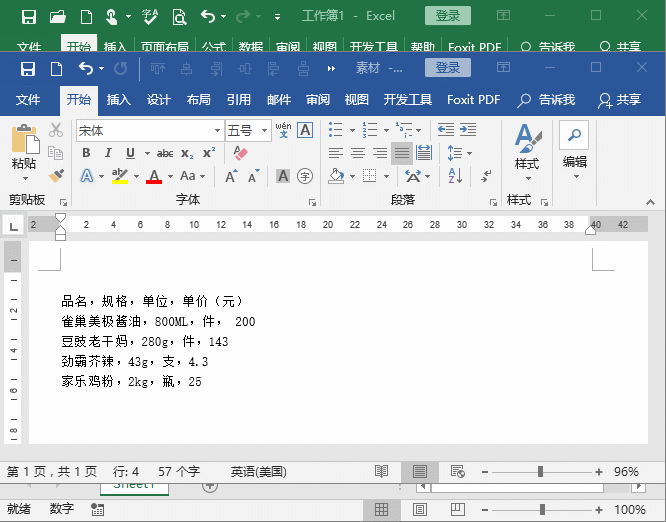Click the multilevel list icon
This screenshot has width=666, height=522.
coord(404,130)
